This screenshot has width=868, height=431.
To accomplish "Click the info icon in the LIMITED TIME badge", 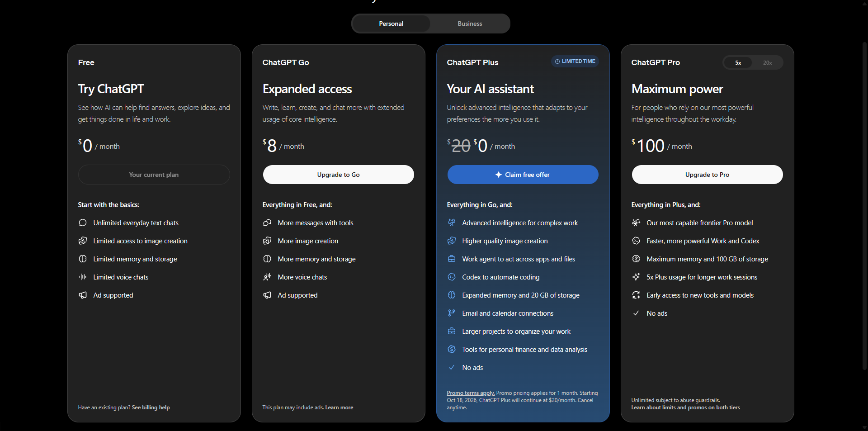I will pyautogui.click(x=557, y=62).
